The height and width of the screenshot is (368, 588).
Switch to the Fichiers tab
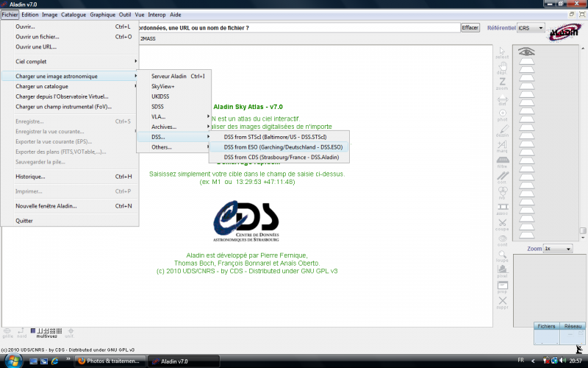coord(546,326)
